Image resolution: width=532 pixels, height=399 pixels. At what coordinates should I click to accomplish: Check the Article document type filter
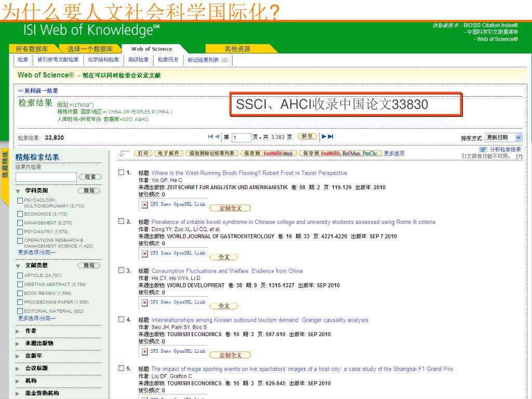pyautogui.click(x=20, y=275)
